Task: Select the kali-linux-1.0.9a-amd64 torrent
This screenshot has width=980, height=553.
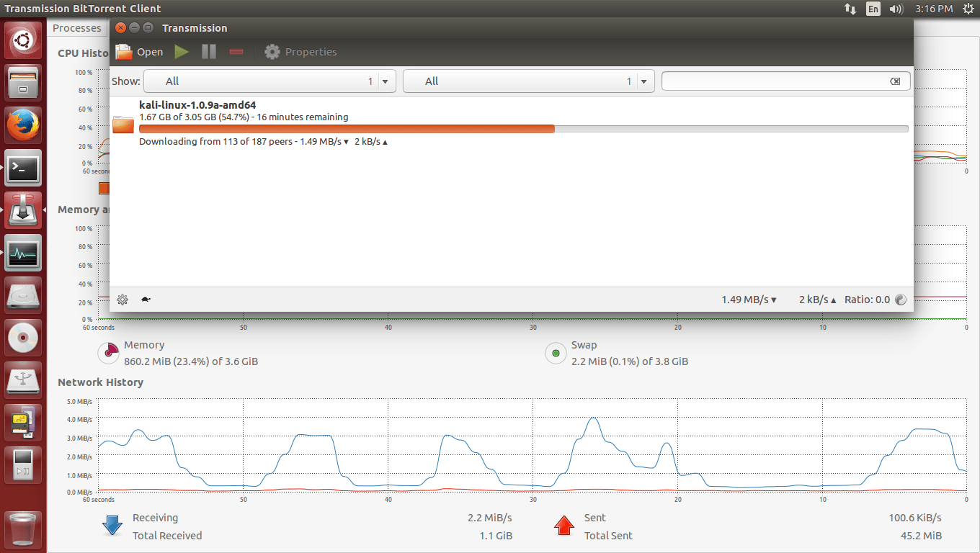Action: (x=511, y=123)
